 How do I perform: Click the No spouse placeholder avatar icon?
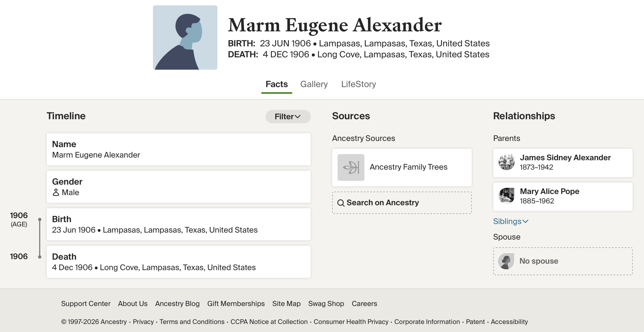(x=506, y=261)
